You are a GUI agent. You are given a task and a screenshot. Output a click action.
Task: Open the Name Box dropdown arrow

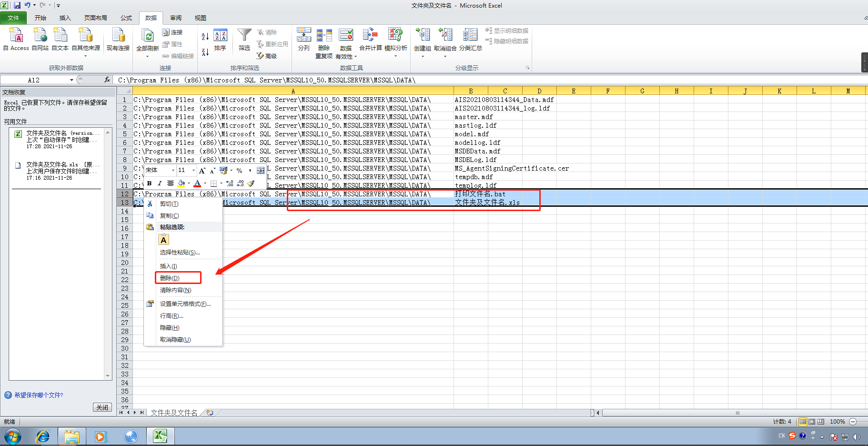(x=71, y=80)
